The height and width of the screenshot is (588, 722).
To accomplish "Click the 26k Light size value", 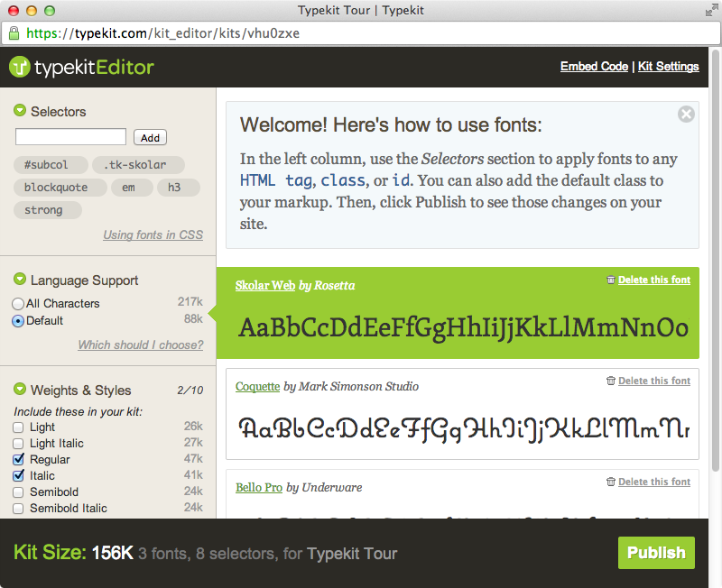I will tap(193, 426).
